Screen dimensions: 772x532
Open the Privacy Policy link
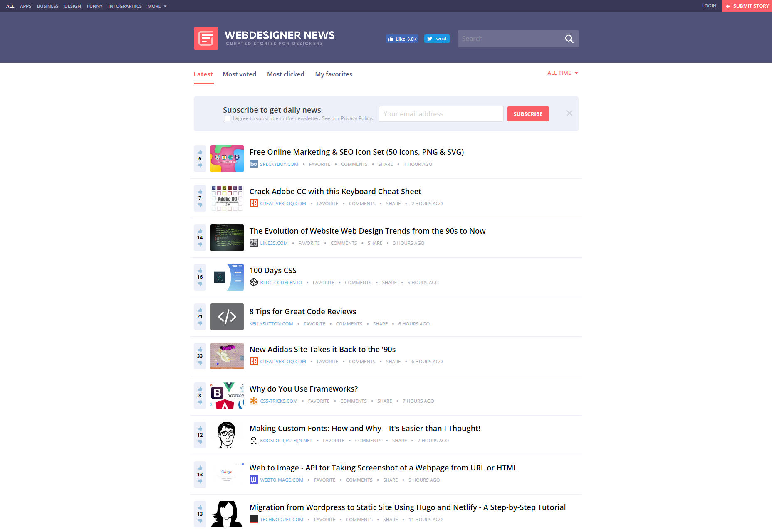pos(356,119)
